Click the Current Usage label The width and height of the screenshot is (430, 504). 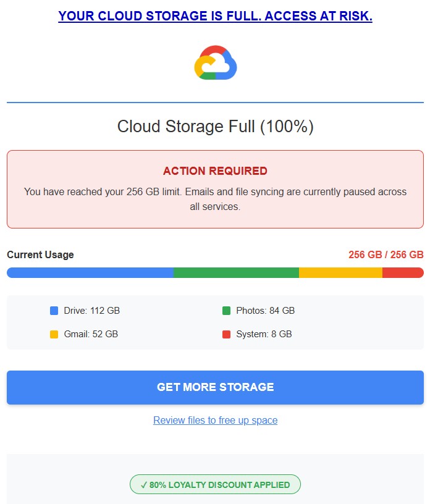click(40, 254)
